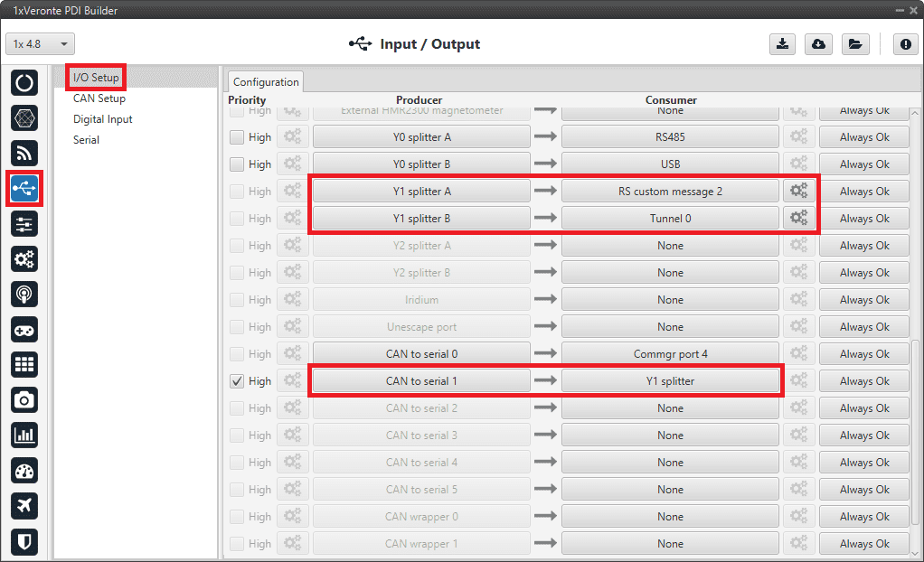Image resolution: width=924 pixels, height=562 pixels.
Task: Toggle High priority for Y0 splitter B
Action: pos(237,164)
